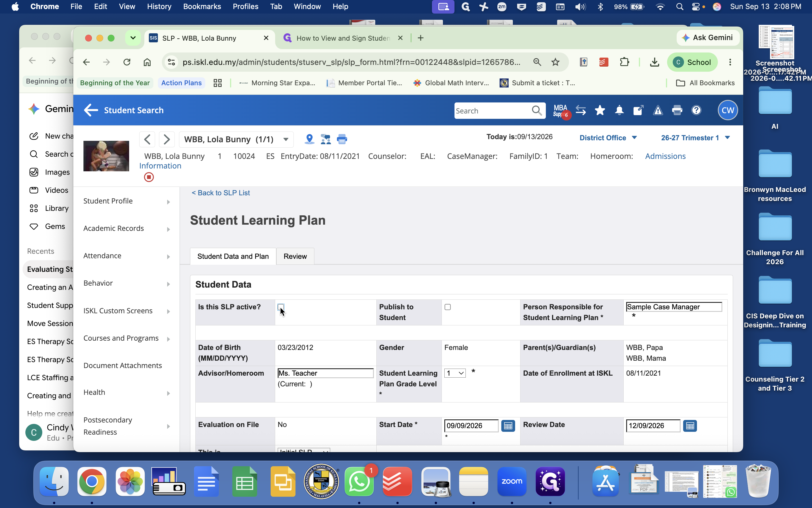812x508 pixels.
Task: Click the Chrome address bar URL
Action: [x=351, y=62]
